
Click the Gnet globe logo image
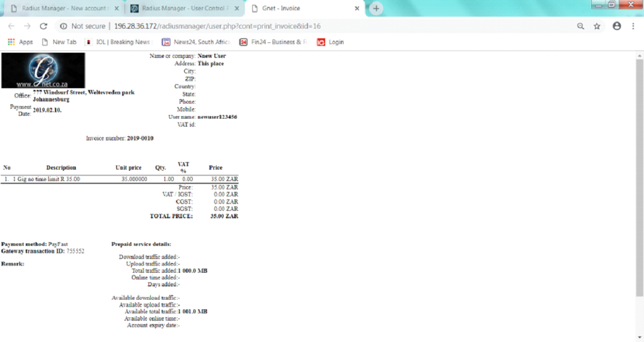coord(43,70)
